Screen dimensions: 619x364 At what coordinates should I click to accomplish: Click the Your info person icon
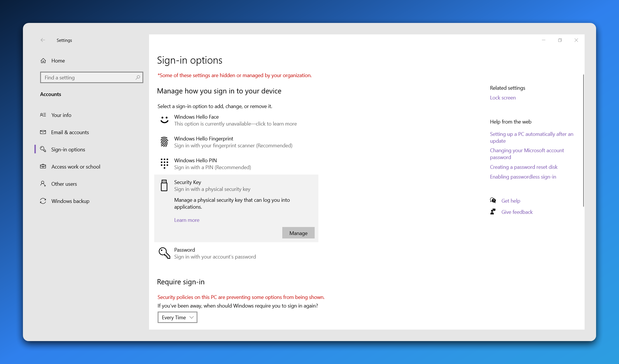coord(43,115)
